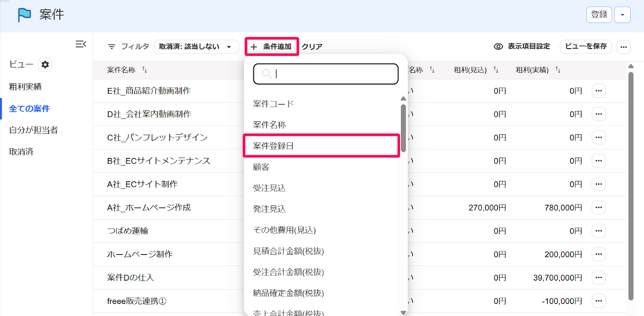Choose 案件登録日 in the condition list
The height and width of the screenshot is (316, 644).
(x=322, y=146)
